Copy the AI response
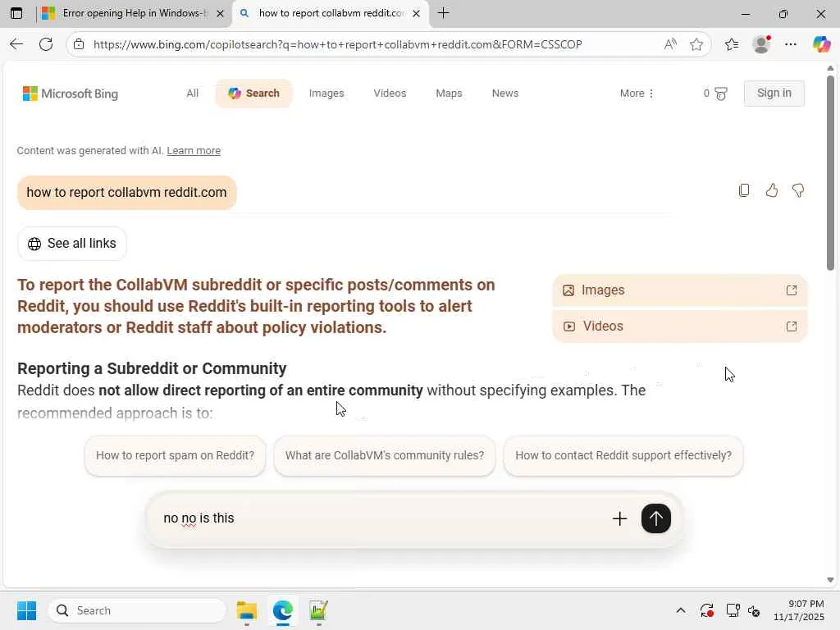840x630 pixels. 744,190
